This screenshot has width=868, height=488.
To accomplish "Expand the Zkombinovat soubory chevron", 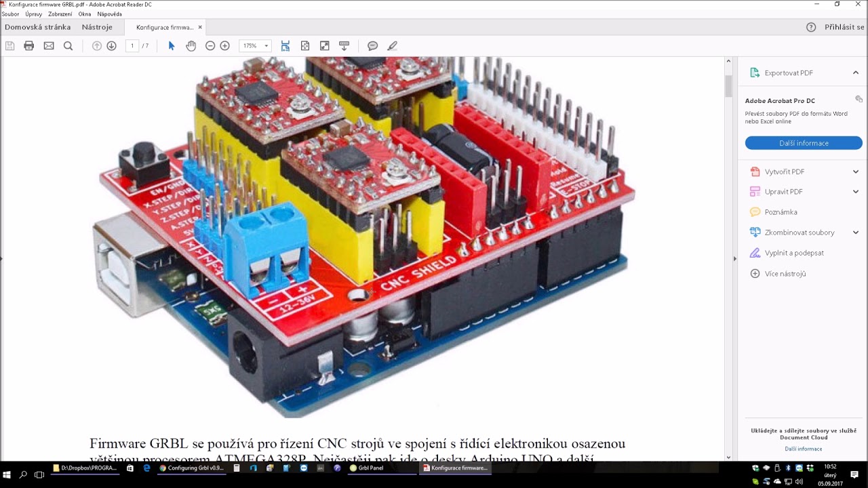I will coord(856,232).
